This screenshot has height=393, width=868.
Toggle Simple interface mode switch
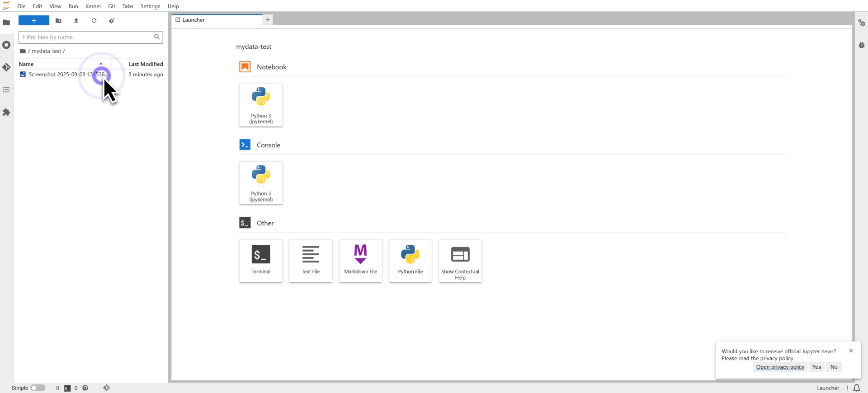38,388
